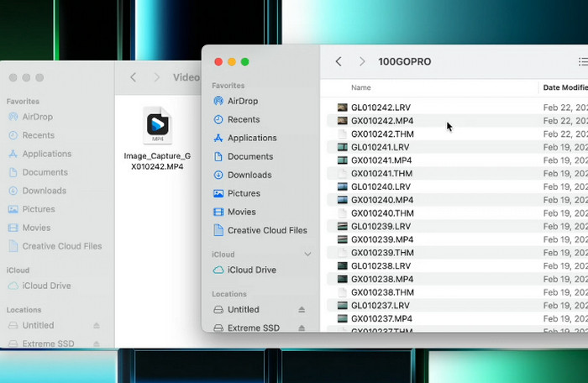Minimize the 100GOPRO window with yellow button
Viewport: 588px width, 383px height.
pyautogui.click(x=232, y=61)
